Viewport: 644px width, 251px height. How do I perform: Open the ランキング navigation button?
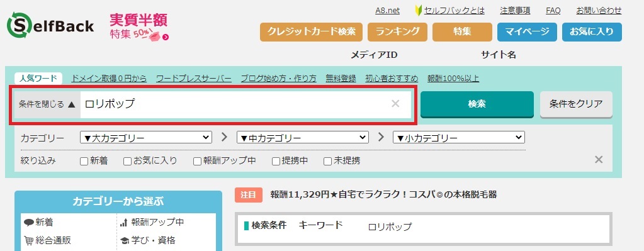(x=397, y=32)
